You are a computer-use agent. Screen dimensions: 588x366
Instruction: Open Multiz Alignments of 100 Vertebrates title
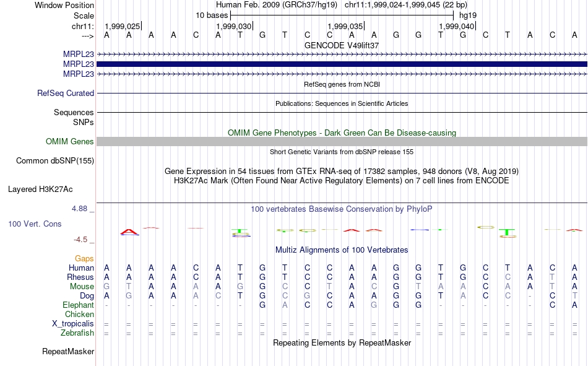click(x=342, y=250)
